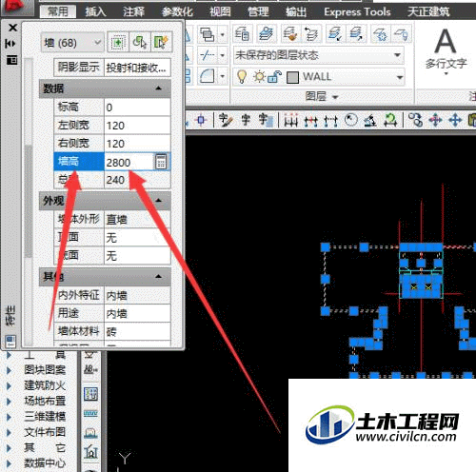
Task: Toggle the WALL layer on/off lightbulb
Action: click(x=242, y=76)
